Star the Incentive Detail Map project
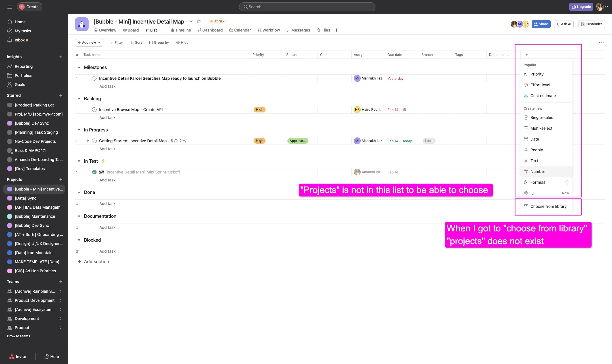 pyautogui.click(x=199, y=21)
